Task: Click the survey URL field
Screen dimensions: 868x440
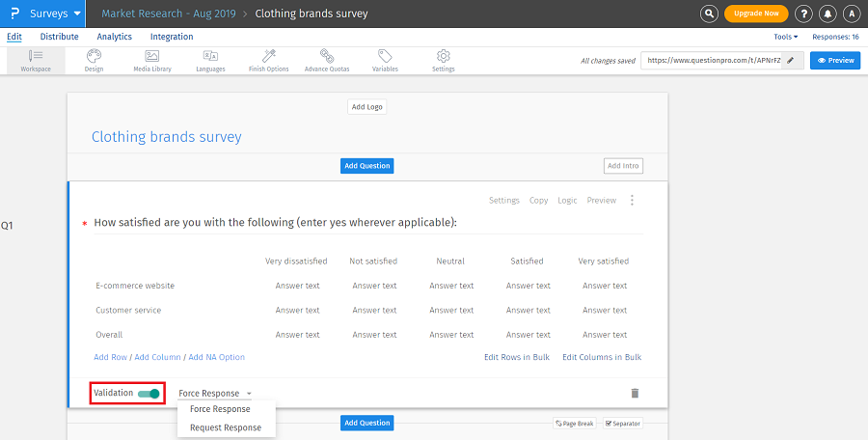Action: (x=711, y=60)
